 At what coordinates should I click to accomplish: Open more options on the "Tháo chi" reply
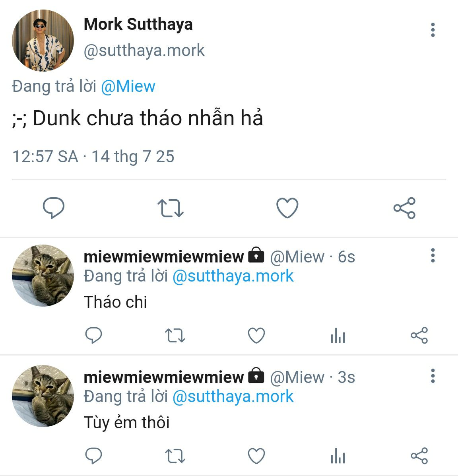click(433, 255)
